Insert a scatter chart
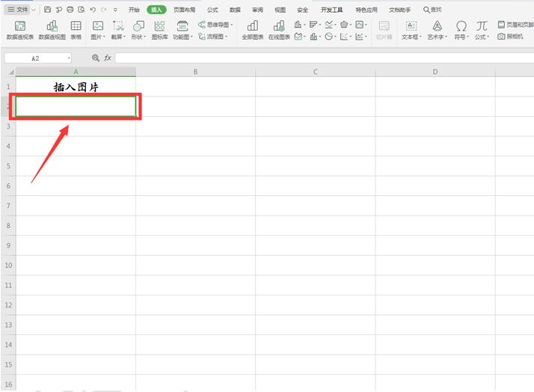The image size is (534, 392). [344, 36]
